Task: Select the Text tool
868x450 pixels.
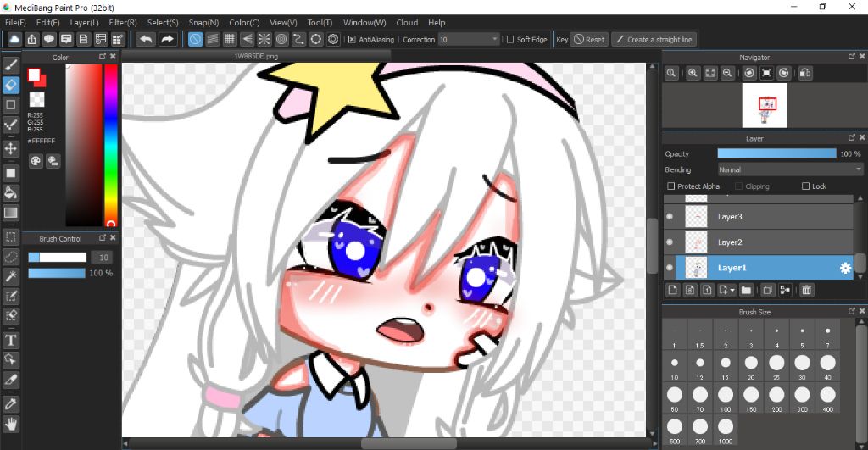Action: click(x=10, y=340)
